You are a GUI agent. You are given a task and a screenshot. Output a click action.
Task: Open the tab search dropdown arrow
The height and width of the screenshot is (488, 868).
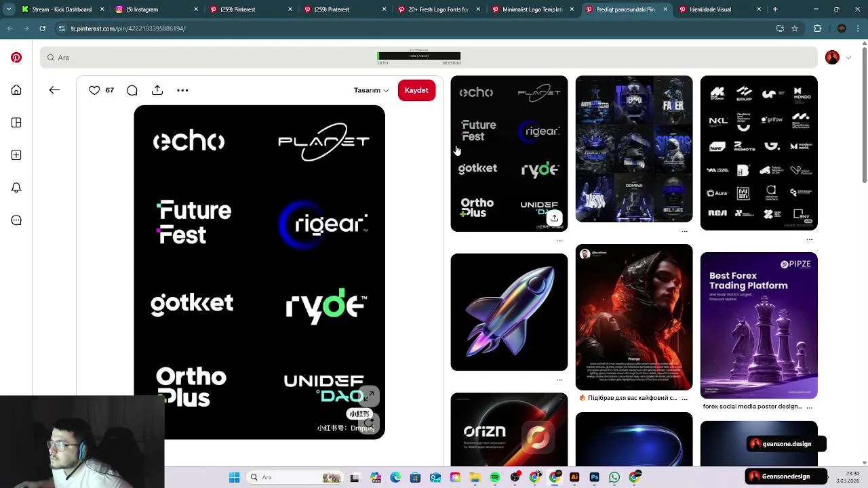coord(8,9)
